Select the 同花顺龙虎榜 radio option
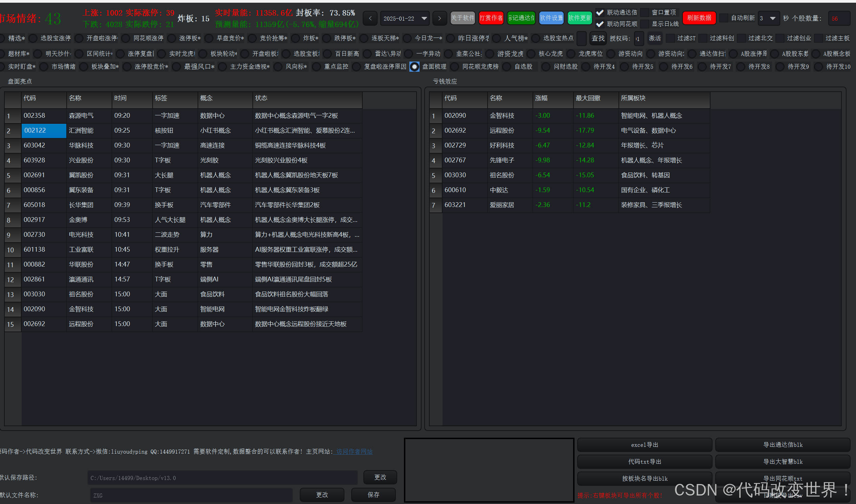This screenshot has width=856, height=504. point(455,67)
